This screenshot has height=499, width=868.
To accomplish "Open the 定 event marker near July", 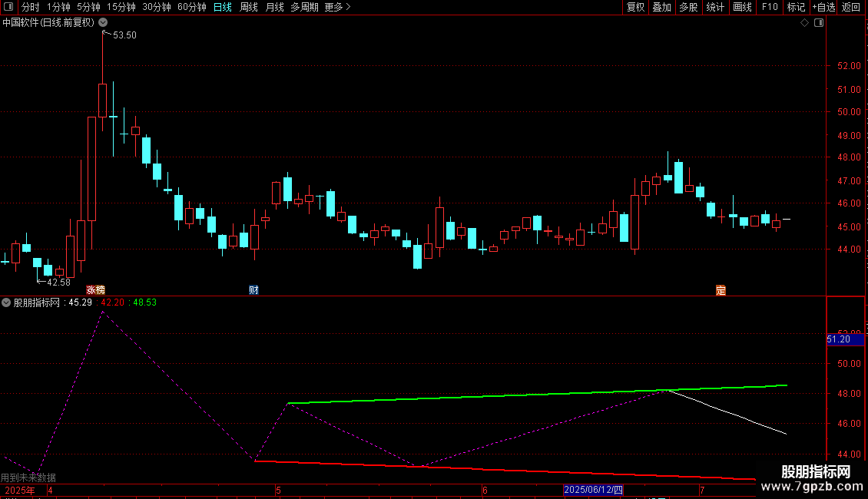I will click(721, 290).
